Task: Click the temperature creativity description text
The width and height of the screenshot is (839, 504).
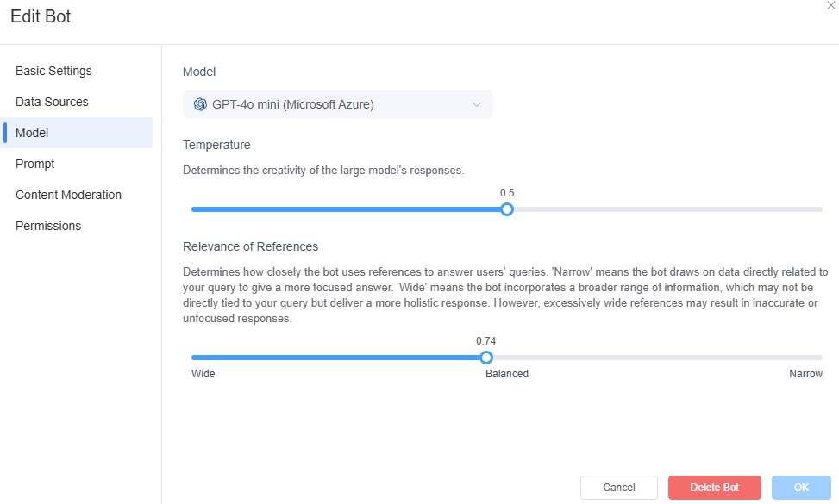Action: (x=323, y=171)
